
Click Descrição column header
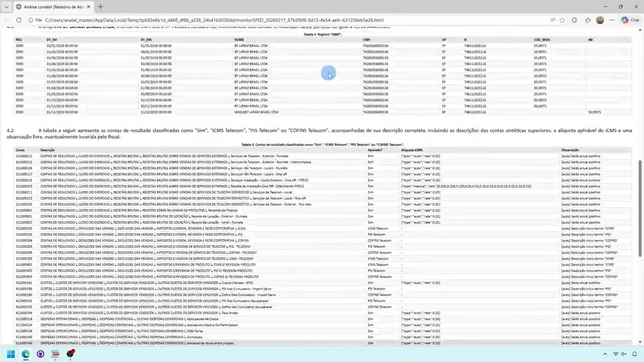pos(48,150)
